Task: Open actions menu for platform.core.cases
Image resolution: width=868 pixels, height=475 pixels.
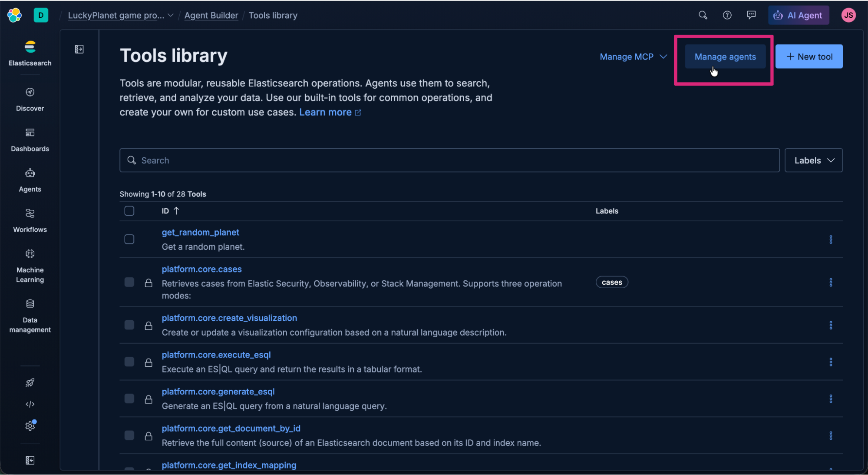Action: tap(831, 282)
